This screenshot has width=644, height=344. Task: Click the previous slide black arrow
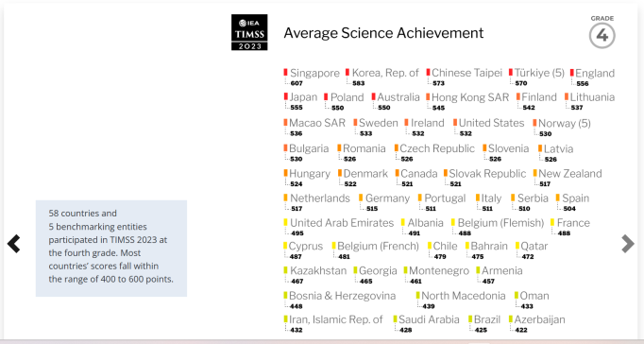(x=13, y=244)
